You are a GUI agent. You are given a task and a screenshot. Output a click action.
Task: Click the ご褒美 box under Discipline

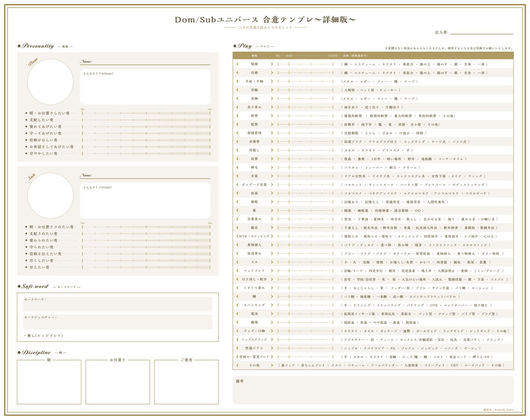coord(186,382)
